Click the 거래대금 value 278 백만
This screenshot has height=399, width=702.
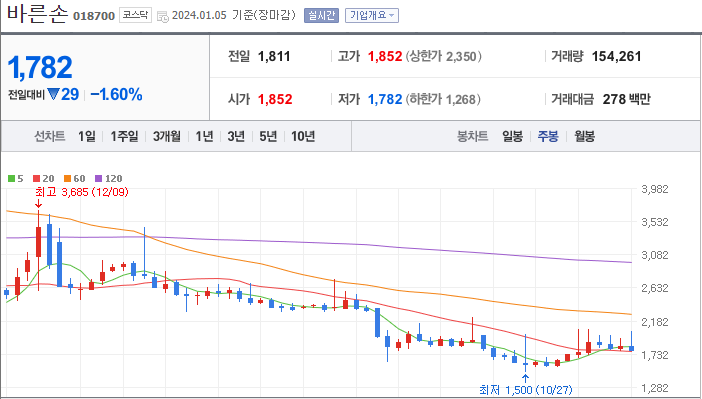(x=626, y=99)
